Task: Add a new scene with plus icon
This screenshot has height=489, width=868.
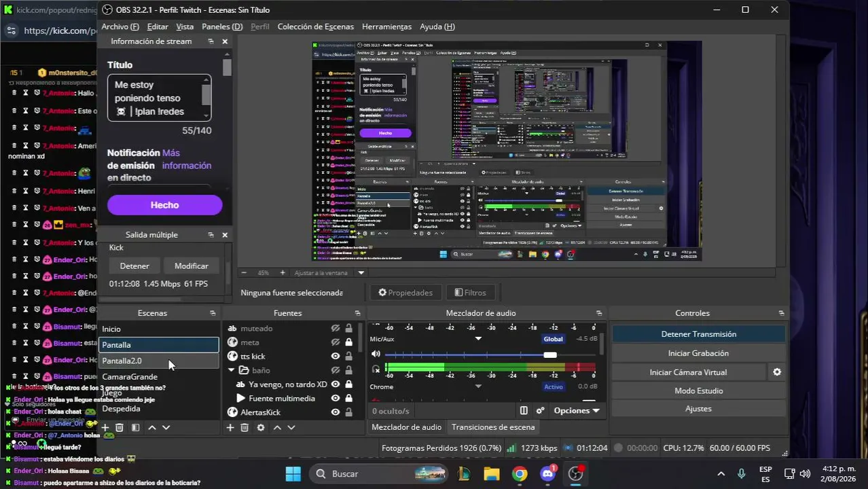Action: pos(105,427)
